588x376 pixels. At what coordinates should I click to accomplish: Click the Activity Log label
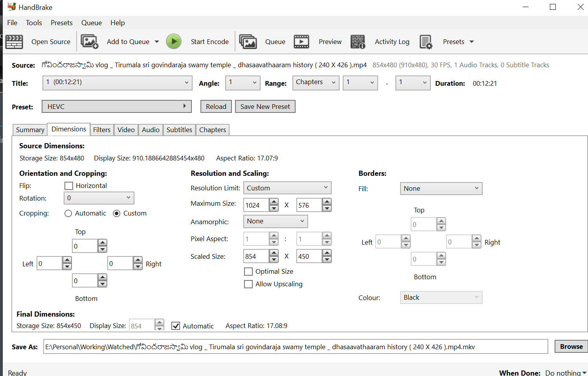point(392,42)
